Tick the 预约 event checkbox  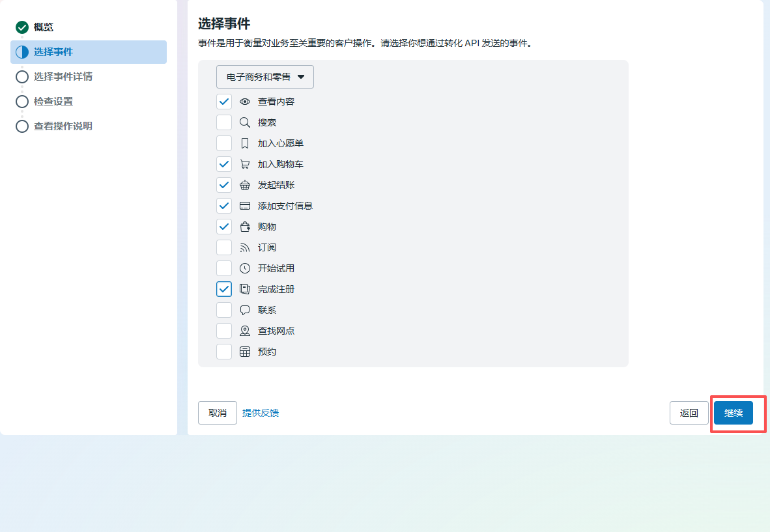tap(224, 352)
